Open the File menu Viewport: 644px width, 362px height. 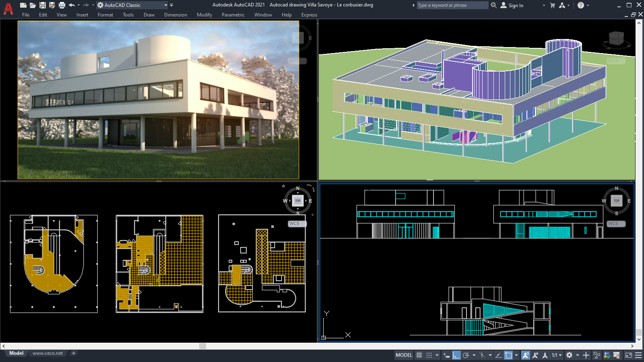(26, 15)
